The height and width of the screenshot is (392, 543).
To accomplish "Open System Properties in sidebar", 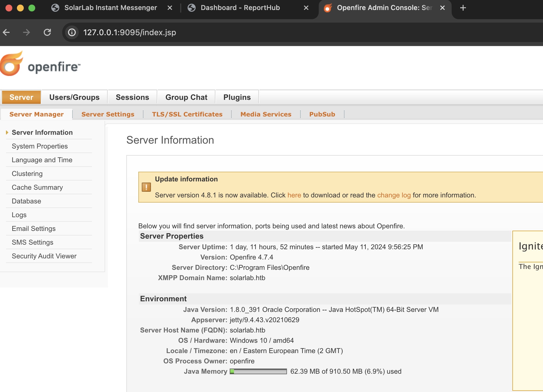I will click(x=40, y=146).
